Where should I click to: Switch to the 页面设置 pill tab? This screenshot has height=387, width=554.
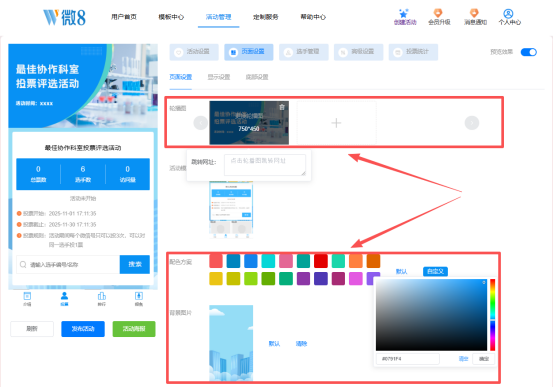pos(249,52)
